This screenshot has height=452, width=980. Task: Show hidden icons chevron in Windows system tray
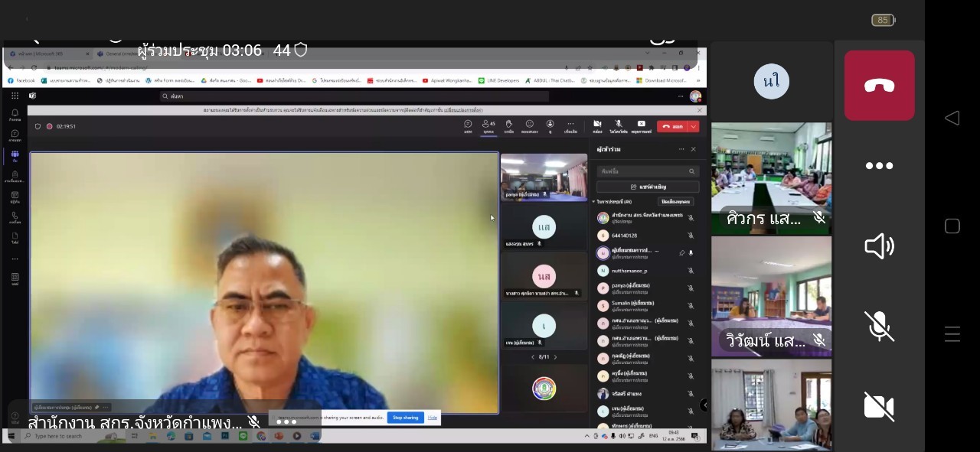[x=587, y=436]
